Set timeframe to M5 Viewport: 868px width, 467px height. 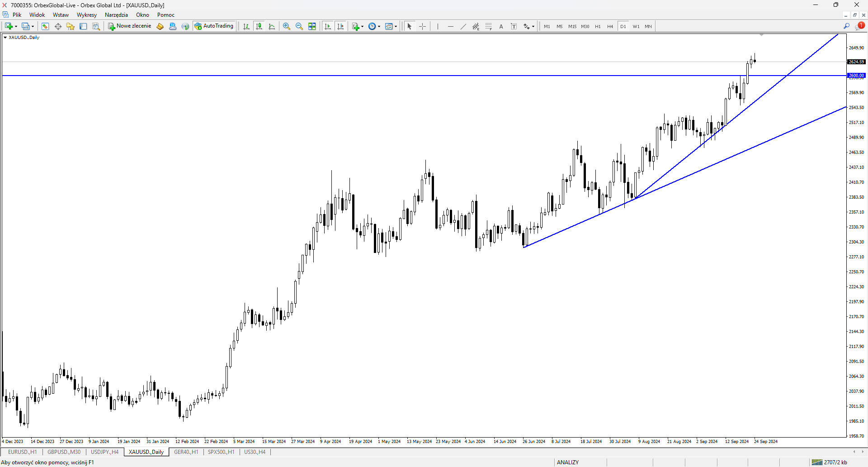[560, 26]
